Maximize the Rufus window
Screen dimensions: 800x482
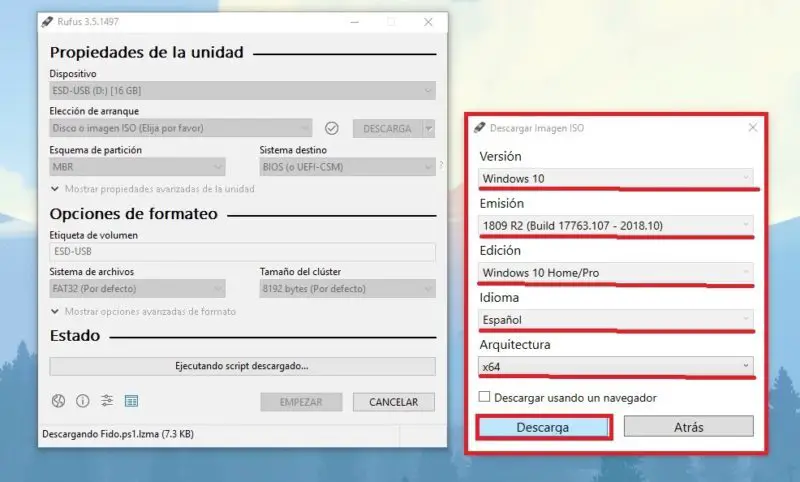pyautogui.click(x=391, y=22)
